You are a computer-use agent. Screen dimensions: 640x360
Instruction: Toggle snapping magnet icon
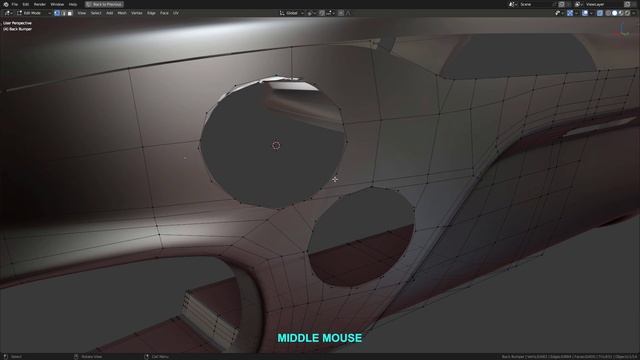[x=322, y=13]
